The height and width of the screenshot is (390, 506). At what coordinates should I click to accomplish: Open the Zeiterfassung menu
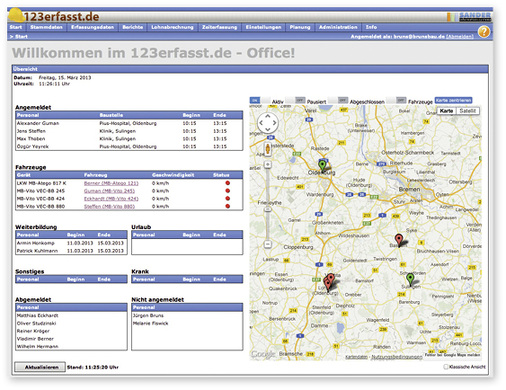(219, 27)
